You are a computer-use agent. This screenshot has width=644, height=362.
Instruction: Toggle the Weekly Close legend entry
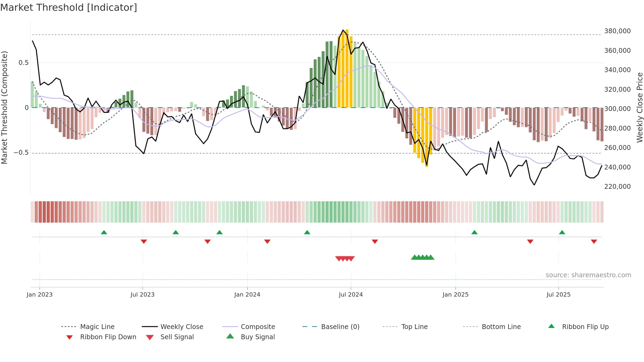pos(172,327)
